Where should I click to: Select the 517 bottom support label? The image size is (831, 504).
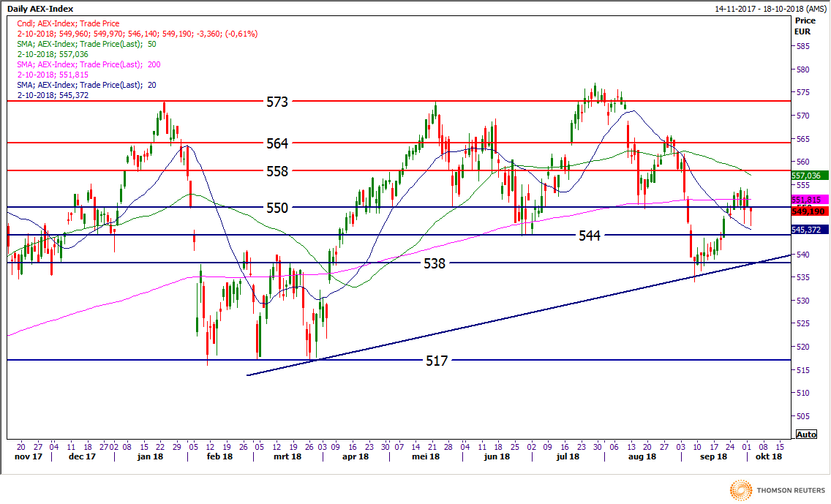(x=437, y=361)
